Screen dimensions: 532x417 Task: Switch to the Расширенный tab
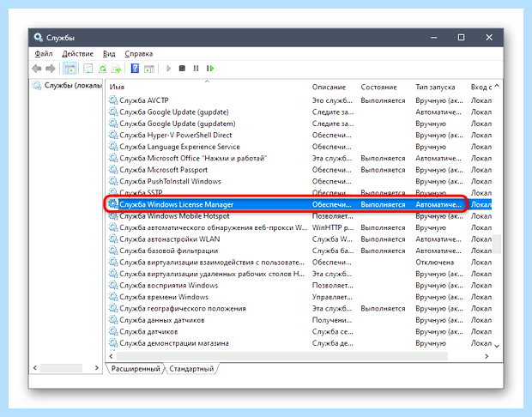(136, 368)
